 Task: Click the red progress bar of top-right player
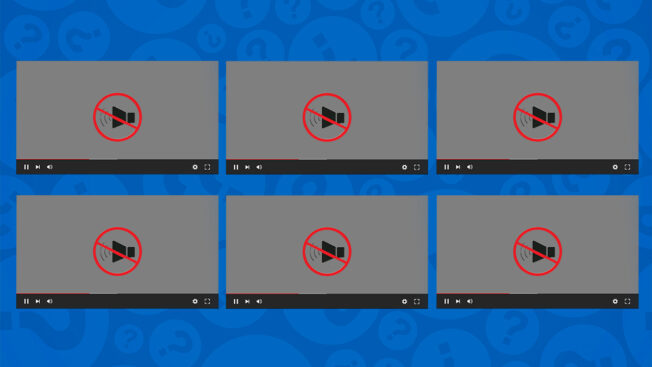(x=473, y=159)
